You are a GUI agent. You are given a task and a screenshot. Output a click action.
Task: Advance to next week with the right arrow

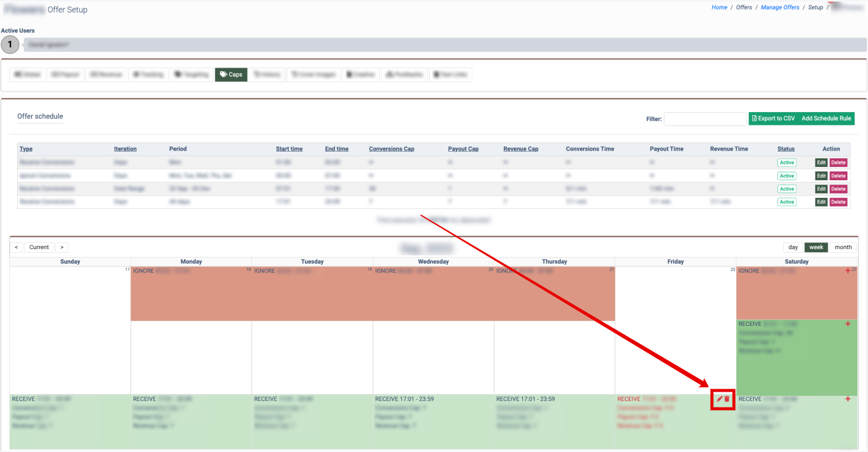[x=62, y=247]
